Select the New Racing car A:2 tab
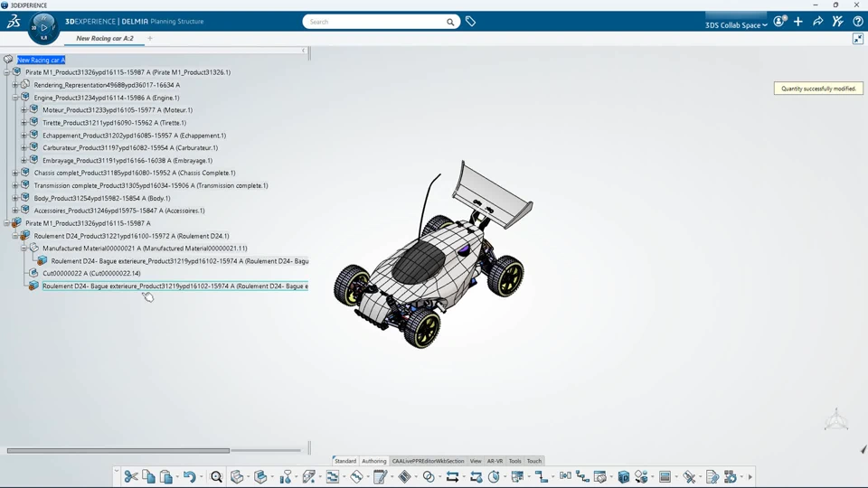The height and width of the screenshot is (488, 868). [105, 38]
